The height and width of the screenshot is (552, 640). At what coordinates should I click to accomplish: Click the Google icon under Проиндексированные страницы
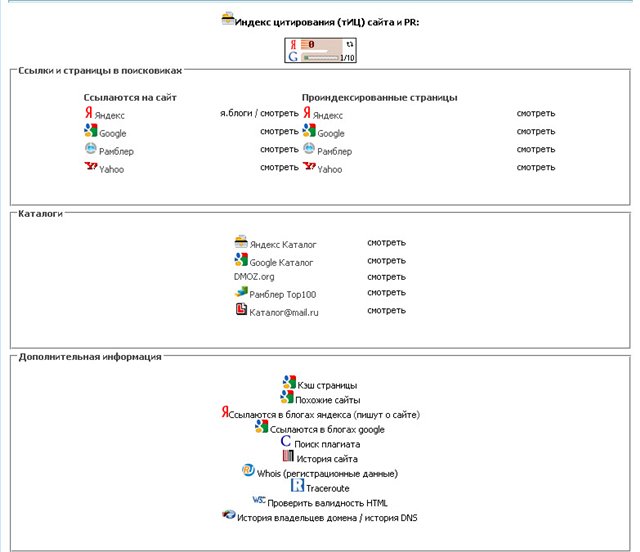point(309,130)
